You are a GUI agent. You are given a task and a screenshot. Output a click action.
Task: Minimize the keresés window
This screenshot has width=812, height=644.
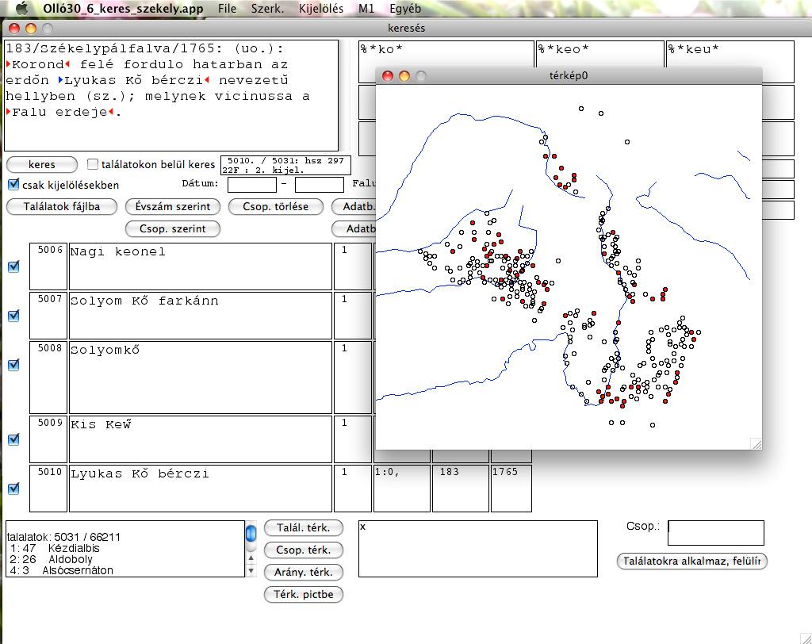[31, 29]
